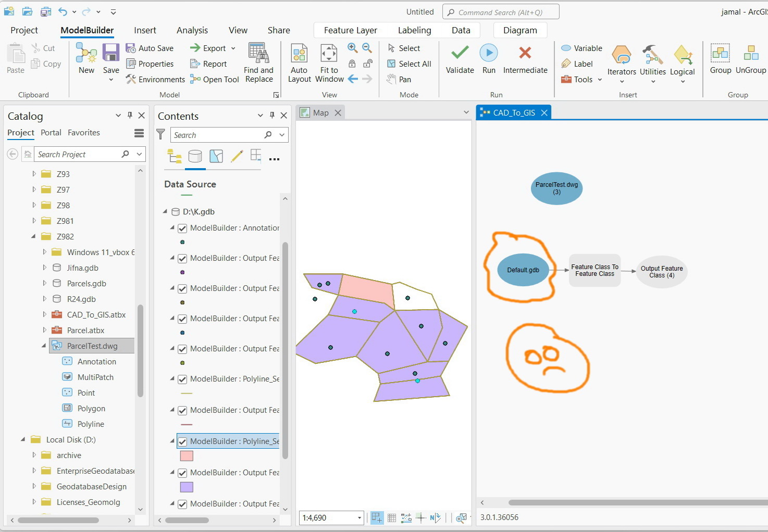Click the Intermediate button in Run group
The width and height of the screenshot is (768, 532).
pyautogui.click(x=525, y=58)
